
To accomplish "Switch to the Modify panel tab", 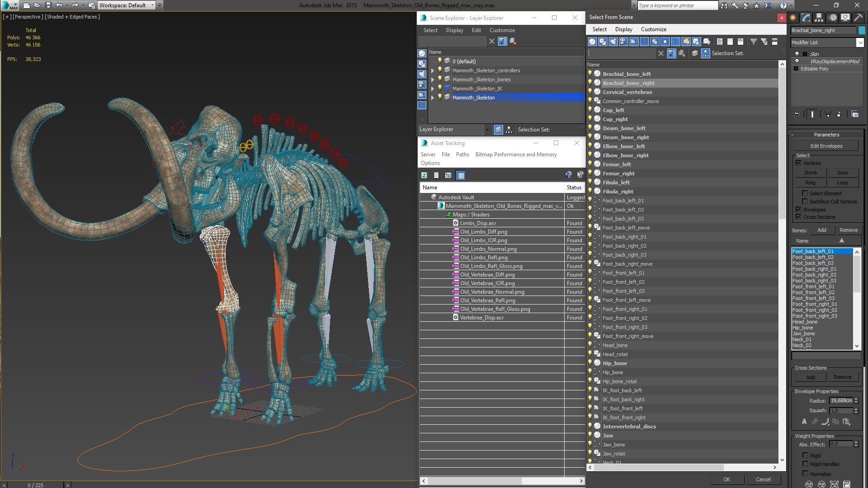I will (x=806, y=18).
